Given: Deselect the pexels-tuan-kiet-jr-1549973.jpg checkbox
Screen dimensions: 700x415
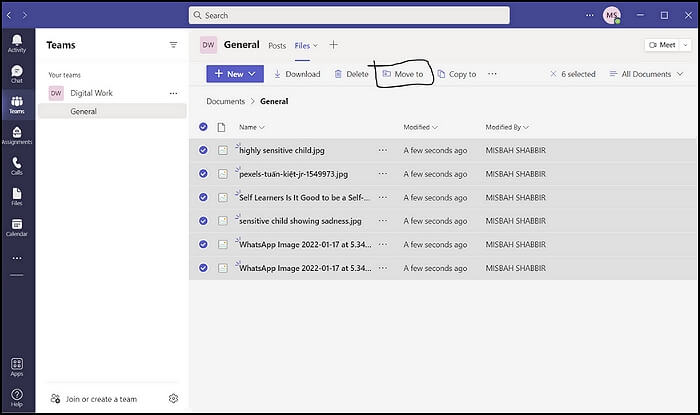Looking at the screenshot, I should point(204,173).
